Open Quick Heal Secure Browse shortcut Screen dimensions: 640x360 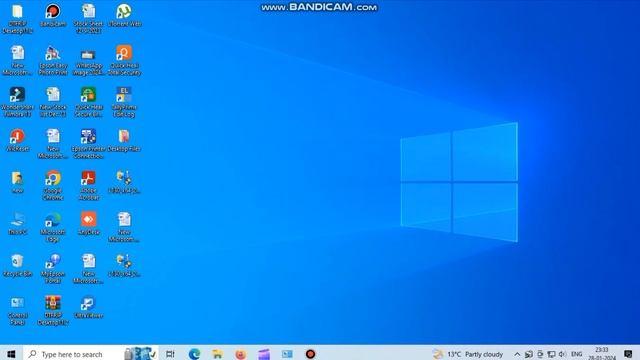point(89,102)
